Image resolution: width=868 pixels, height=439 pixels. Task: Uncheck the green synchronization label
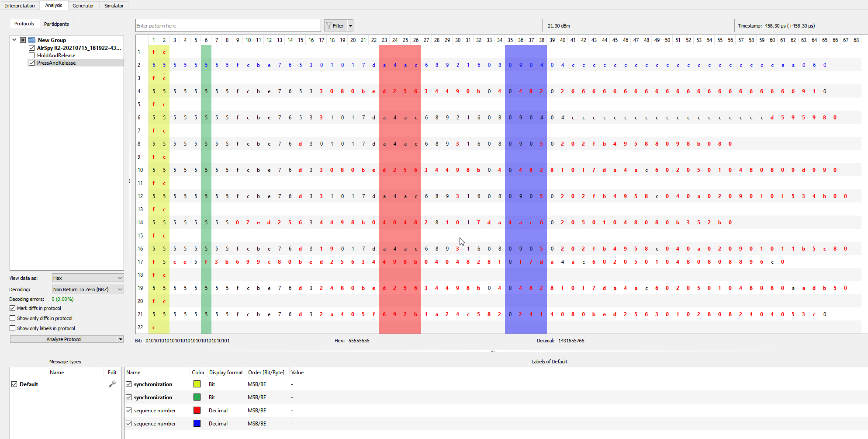coord(129,397)
